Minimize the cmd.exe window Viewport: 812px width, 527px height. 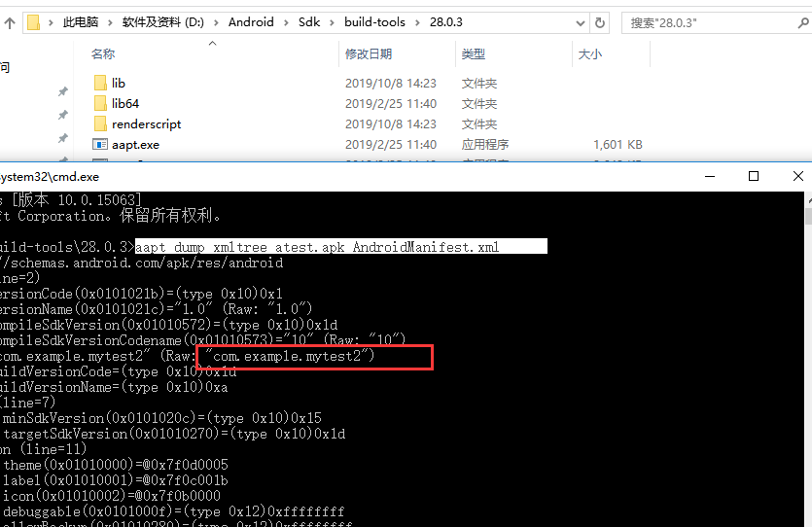coord(710,177)
